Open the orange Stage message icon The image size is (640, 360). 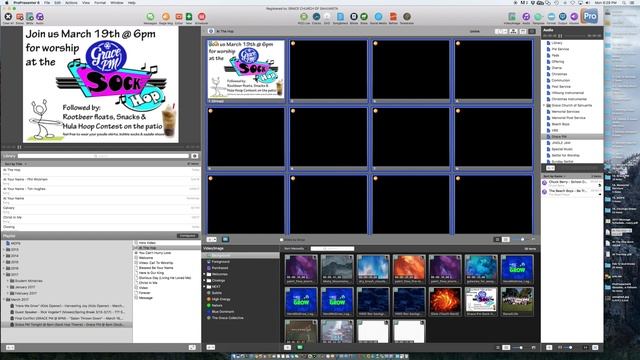pos(166,17)
